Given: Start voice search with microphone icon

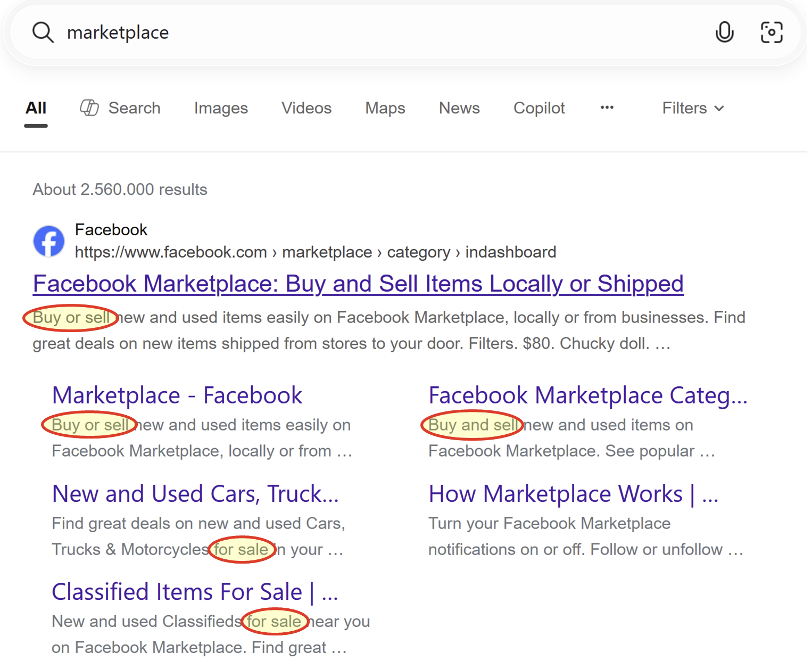Looking at the screenshot, I should click(724, 32).
